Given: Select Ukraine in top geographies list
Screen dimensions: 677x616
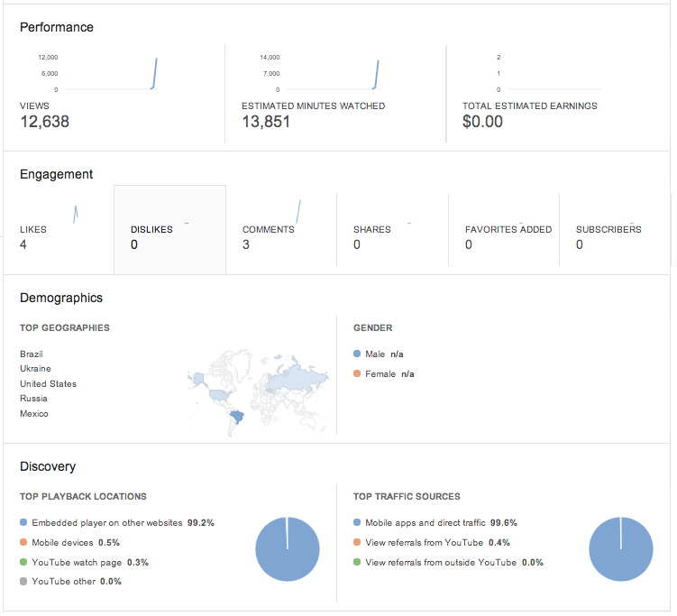Looking at the screenshot, I should tap(35, 369).
